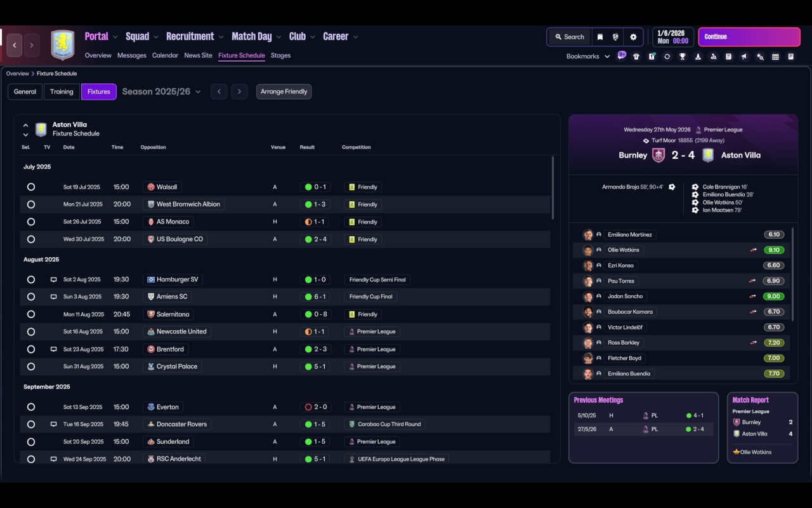Click the training cone bookmark icon
The width and height of the screenshot is (812, 508).
(x=698, y=57)
